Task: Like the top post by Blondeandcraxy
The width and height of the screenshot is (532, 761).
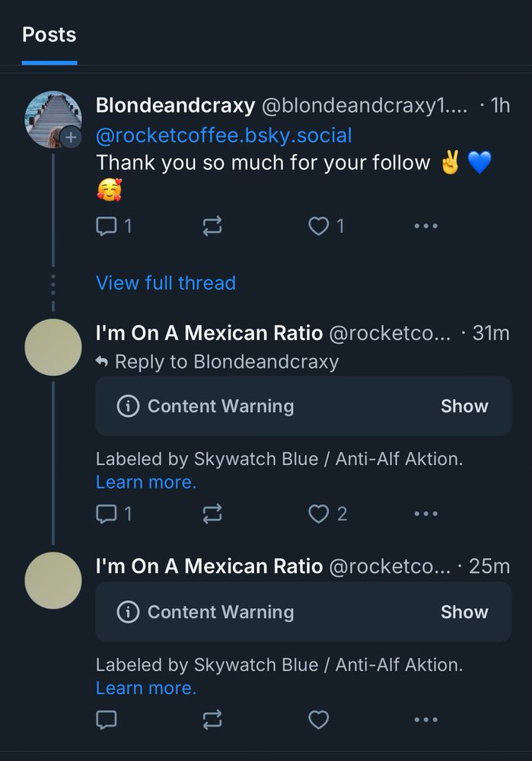Action: pyautogui.click(x=319, y=225)
